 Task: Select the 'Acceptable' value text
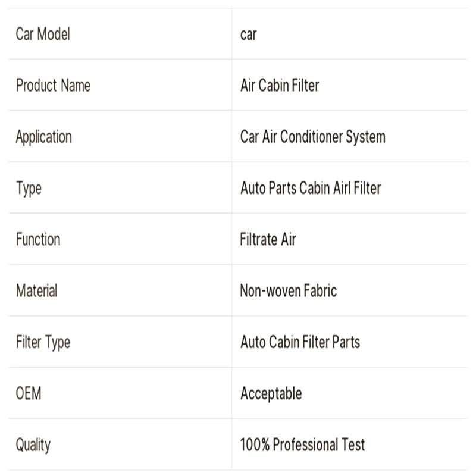point(271,394)
